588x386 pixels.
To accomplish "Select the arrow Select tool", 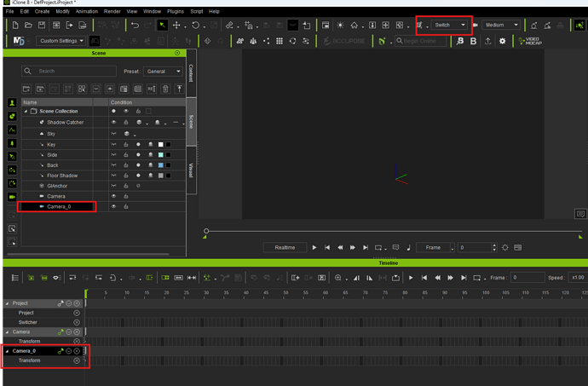I will [x=163, y=25].
